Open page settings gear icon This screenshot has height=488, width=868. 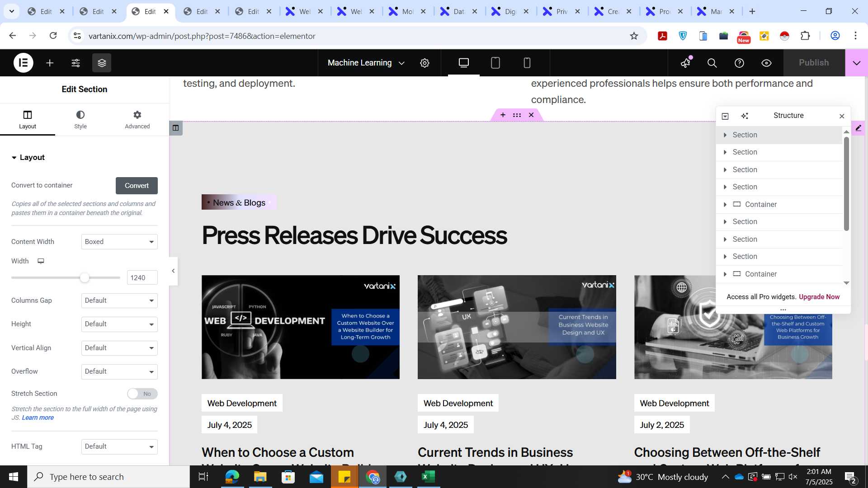[425, 63]
